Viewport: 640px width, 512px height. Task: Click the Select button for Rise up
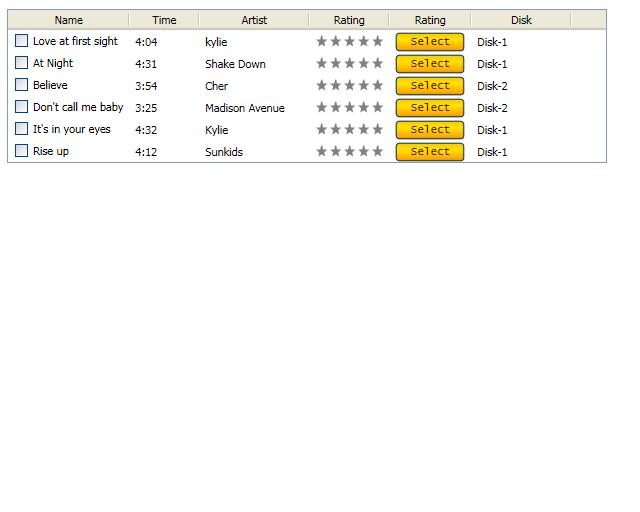(430, 152)
